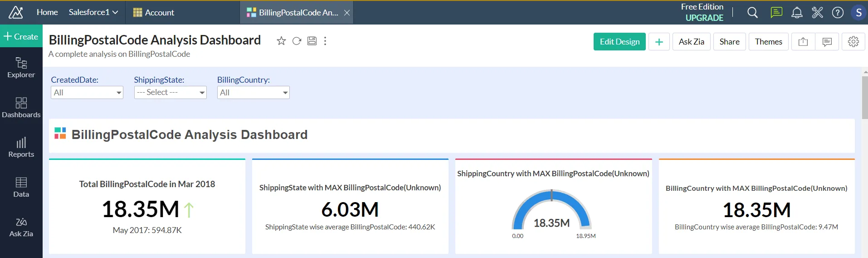Expand the ShippingState select dropdown
868x258 pixels.
point(171,93)
